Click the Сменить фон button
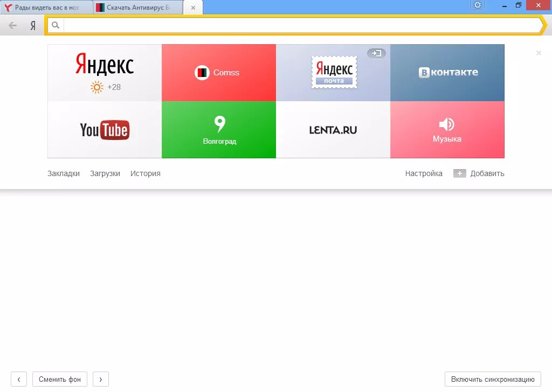The width and height of the screenshot is (552, 392). [60, 379]
